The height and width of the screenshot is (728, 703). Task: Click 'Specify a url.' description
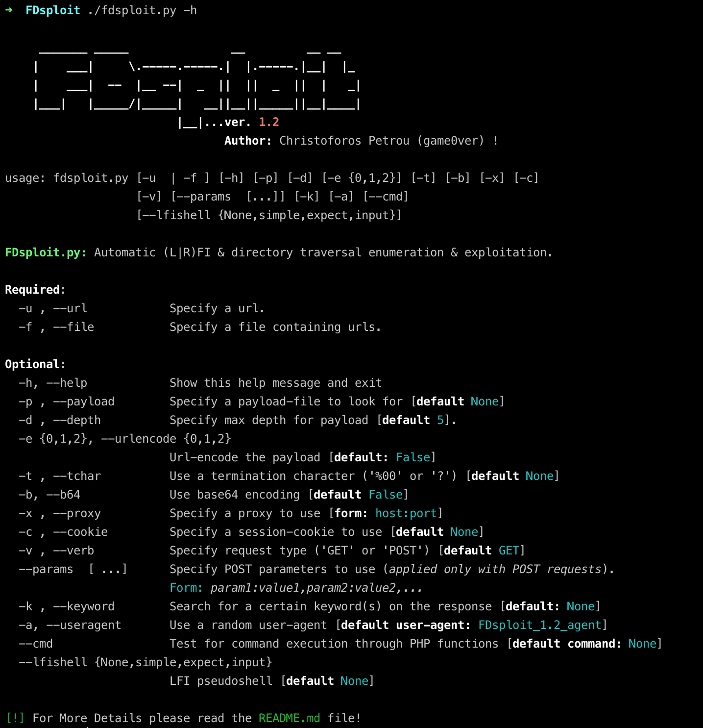pyautogui.click(x=217, y=308)
